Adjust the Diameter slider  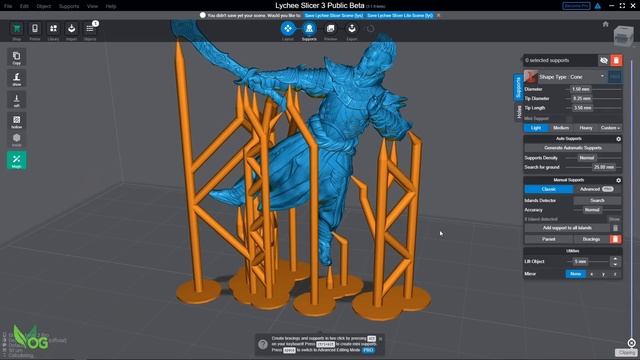594,89
